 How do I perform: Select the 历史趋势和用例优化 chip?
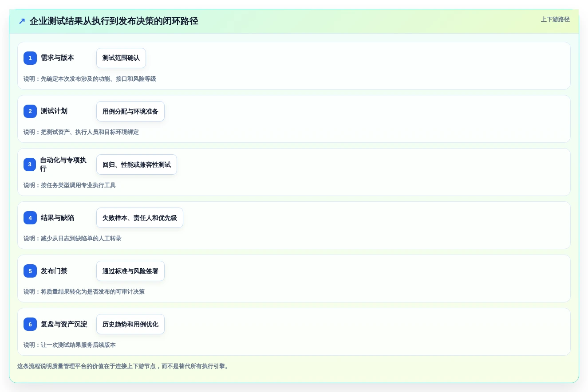130,324
